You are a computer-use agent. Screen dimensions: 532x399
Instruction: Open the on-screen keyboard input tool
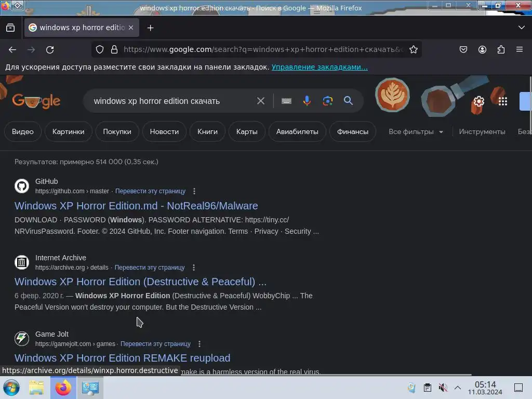click(x=286, y=101)
